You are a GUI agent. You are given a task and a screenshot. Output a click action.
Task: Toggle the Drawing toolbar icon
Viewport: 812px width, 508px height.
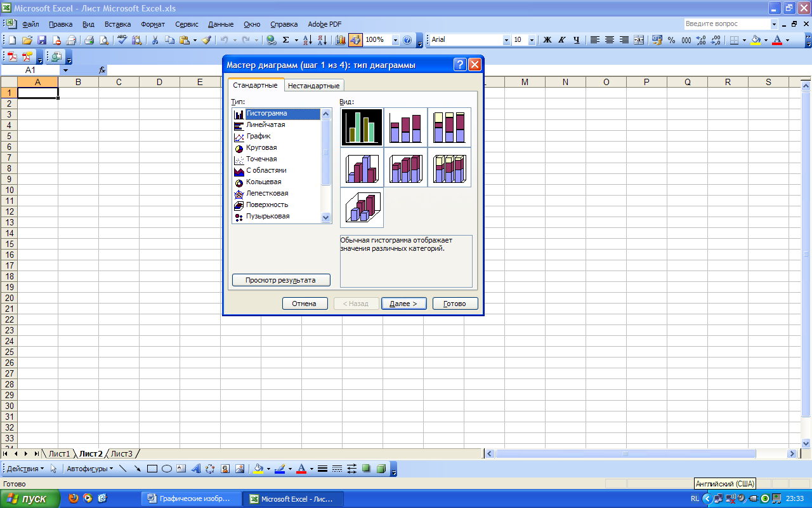[355, 40]
